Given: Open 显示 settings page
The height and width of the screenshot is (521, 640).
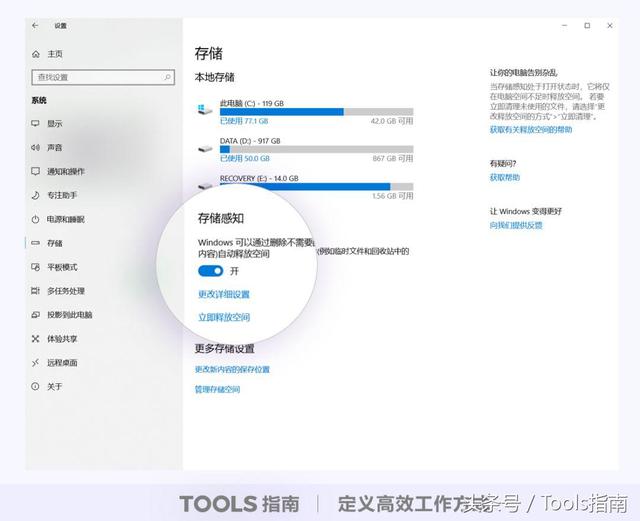Looking at the screenshot, I should [55, 123].
